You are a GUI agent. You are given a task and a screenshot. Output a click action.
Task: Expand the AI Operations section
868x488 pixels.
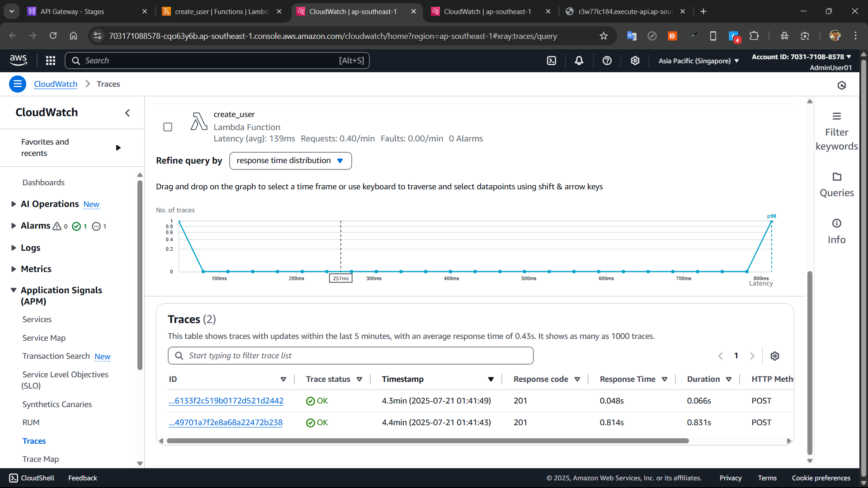(14, 204)
